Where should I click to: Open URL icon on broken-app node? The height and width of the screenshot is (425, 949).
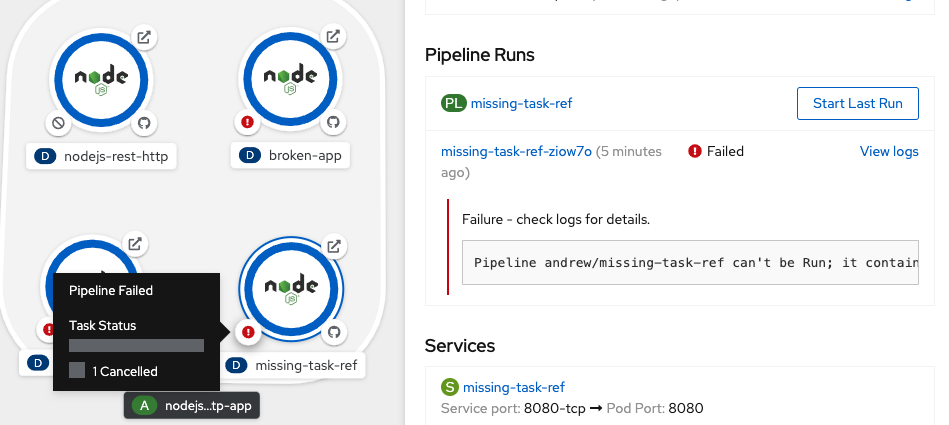point(335,37)
